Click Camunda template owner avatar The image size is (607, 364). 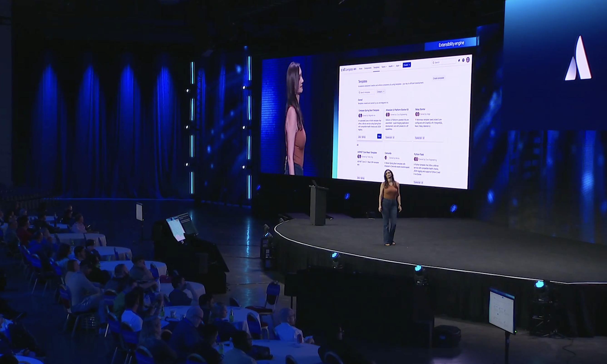(x=386, y=158)
